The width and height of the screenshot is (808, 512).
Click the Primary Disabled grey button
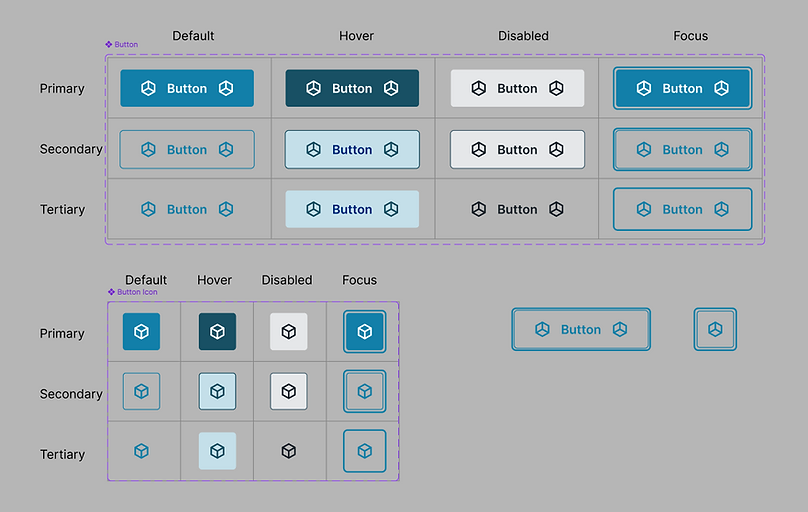tap(517, 88)
